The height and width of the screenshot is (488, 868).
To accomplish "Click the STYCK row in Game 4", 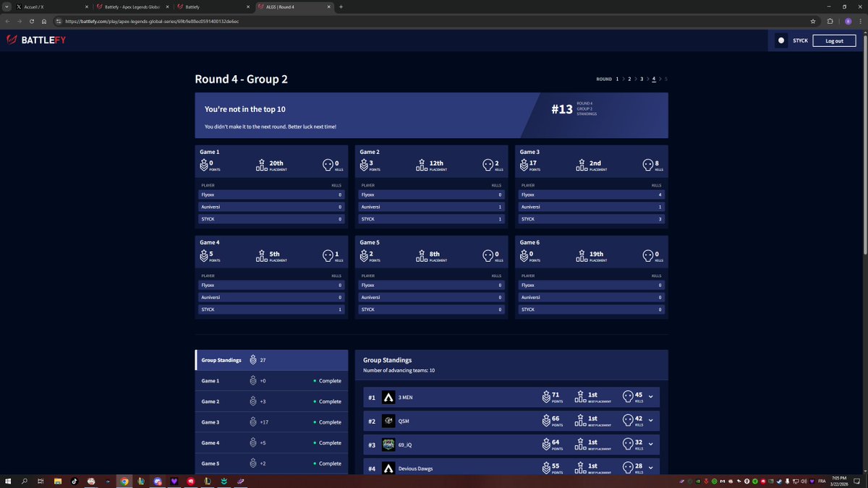I will (271, 309).
